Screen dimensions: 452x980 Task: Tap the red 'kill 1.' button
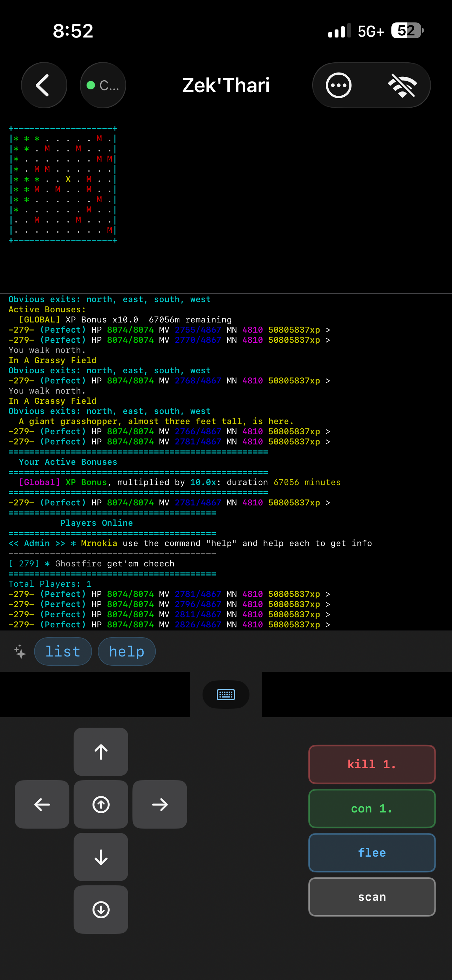click(x=372, y=764)
